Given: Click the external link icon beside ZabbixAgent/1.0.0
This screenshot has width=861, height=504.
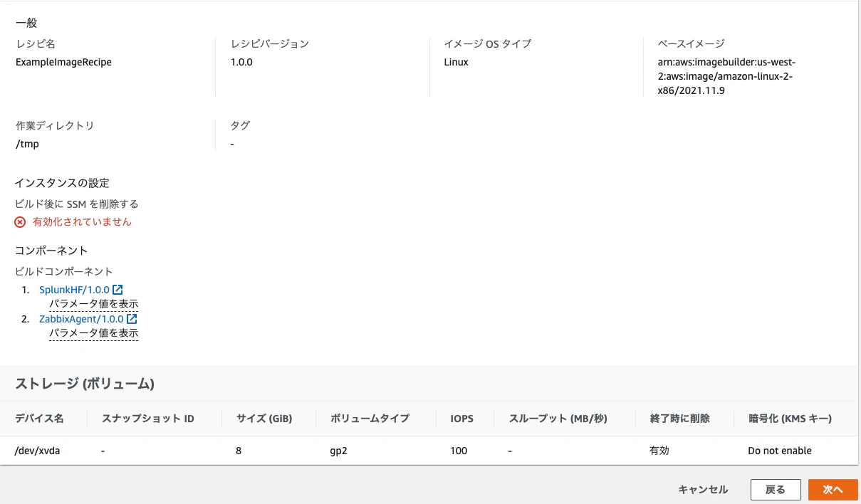Looking at the screenshot, I should (x=132, y=319).
